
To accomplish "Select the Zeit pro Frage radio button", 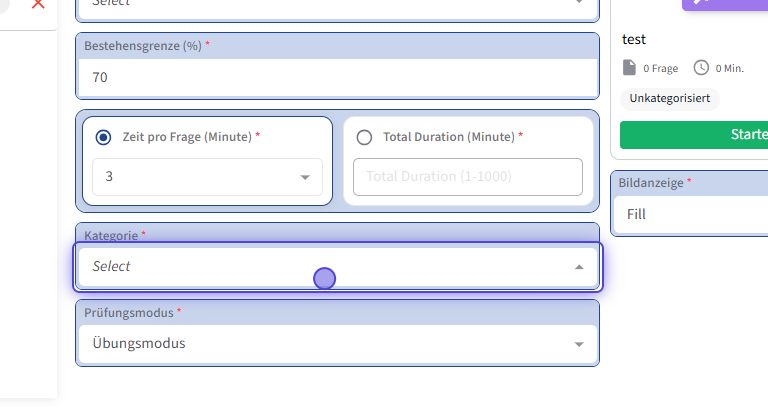I will 103,137.
